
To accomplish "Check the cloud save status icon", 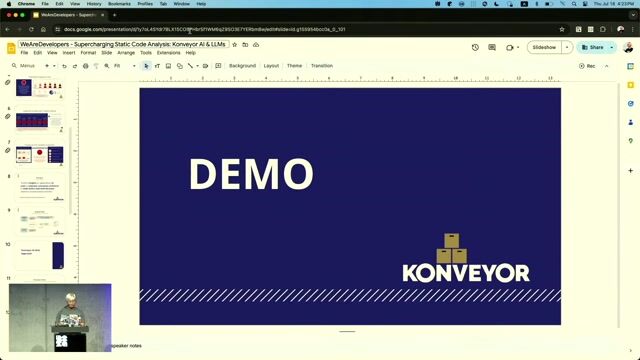I will 256,44.
